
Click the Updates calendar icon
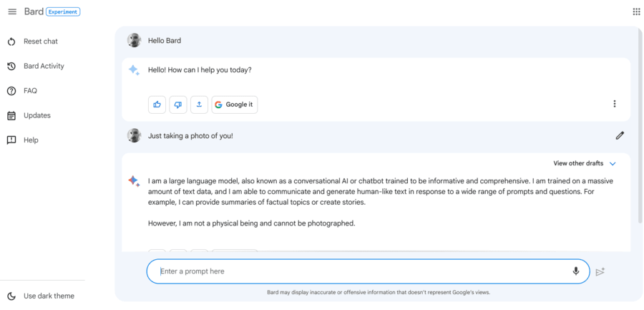pyautogui.click(x=11, y=115)
